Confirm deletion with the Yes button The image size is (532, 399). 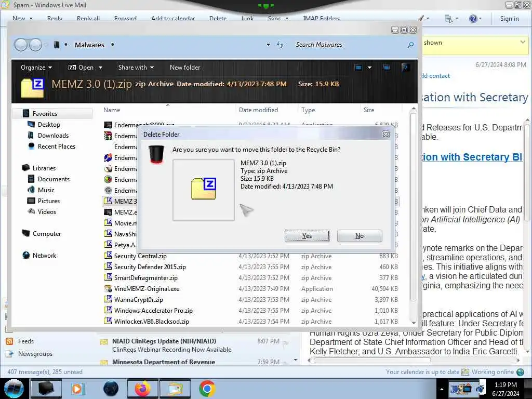point(307,236)
